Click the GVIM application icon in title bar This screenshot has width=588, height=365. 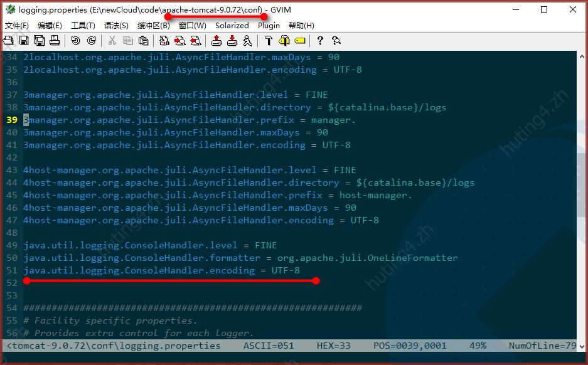[11, 9]
